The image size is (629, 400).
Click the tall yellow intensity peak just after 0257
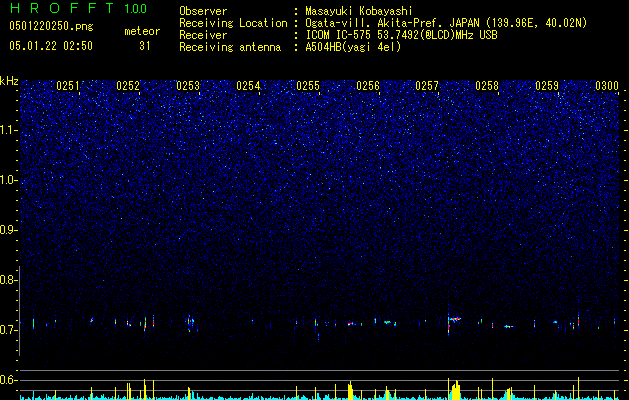tap(455, 390)
